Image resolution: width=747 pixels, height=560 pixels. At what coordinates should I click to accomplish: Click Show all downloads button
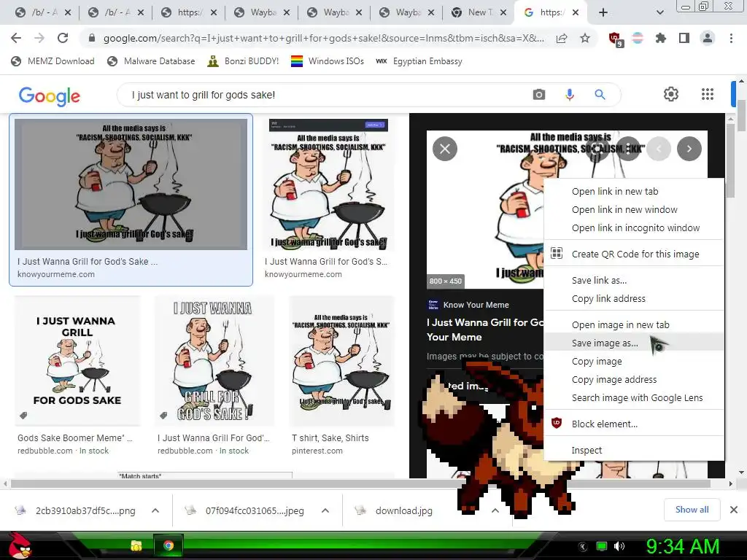point(692,510)
